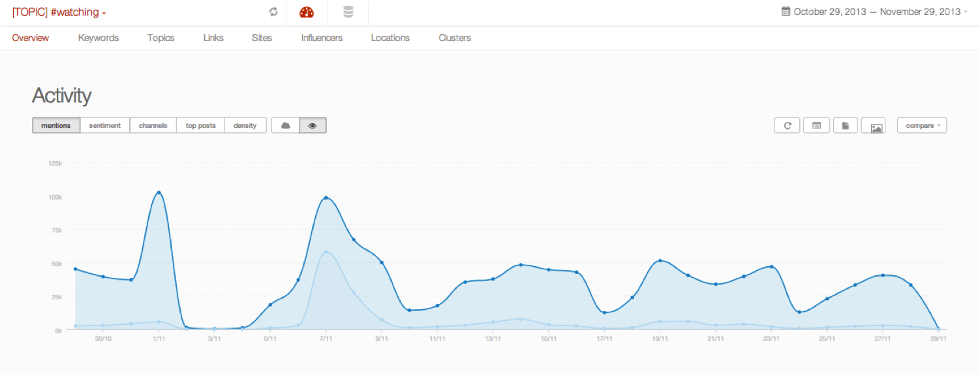Save the Activity chart as image

pos(876,126)
